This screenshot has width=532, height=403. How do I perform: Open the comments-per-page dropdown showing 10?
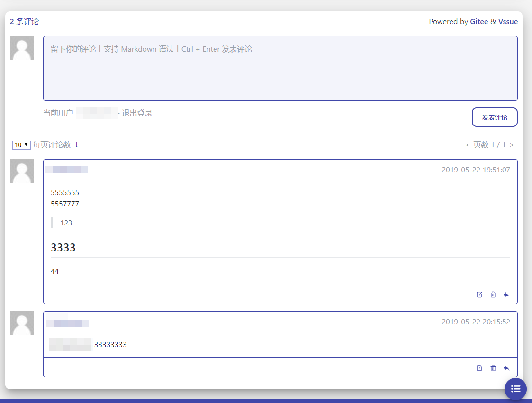click(x=21, y=145)
